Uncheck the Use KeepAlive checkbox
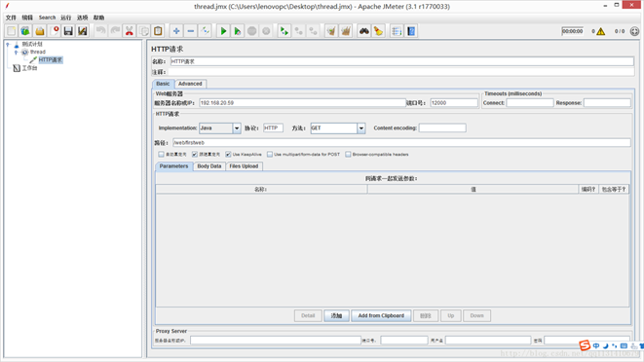This screenshot has width=644, height=362. 228,155
